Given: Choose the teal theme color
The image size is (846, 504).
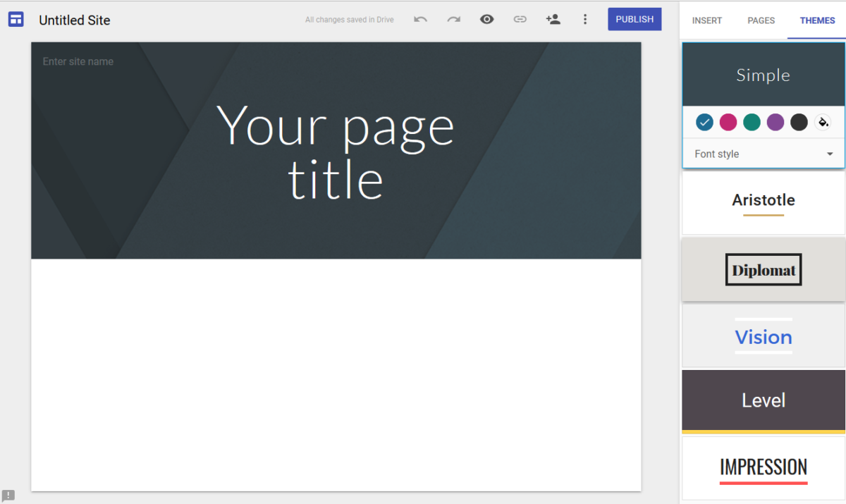Looking at the screenshot, I should pyautogui.click(x=752, y=123).
